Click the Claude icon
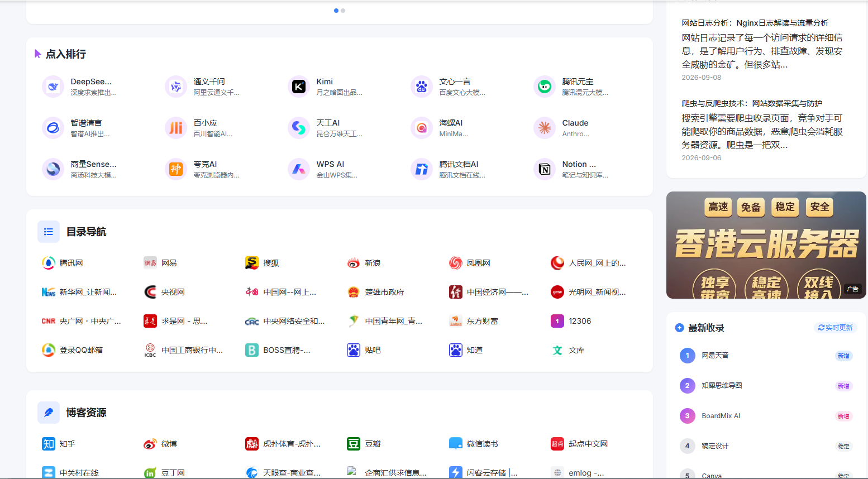This screenshot has height=479, width=868. (545, 128)
